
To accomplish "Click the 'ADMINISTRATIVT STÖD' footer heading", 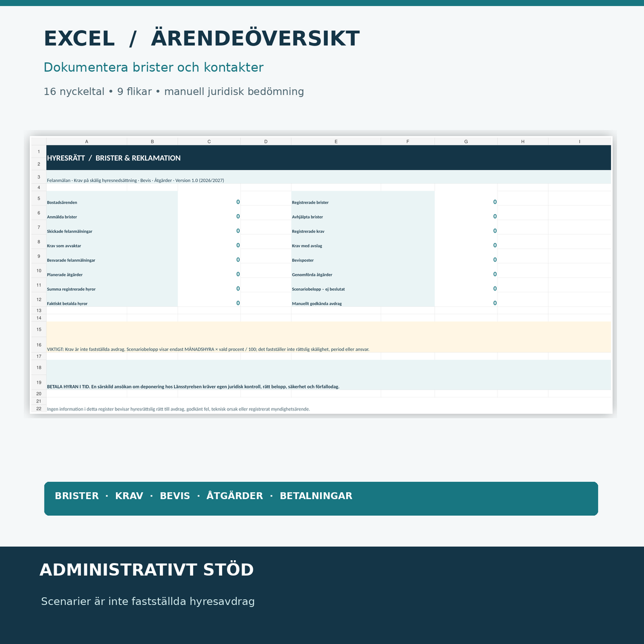I will pos(147,569).
